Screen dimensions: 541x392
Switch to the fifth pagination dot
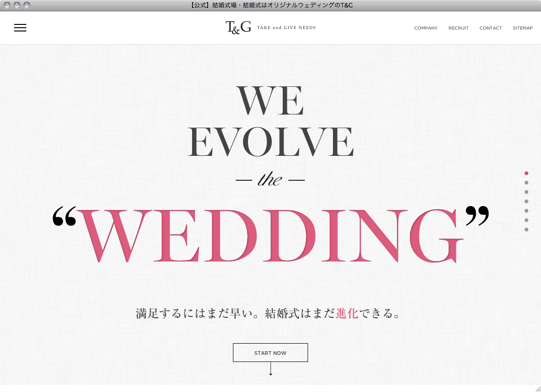[526, 211]
